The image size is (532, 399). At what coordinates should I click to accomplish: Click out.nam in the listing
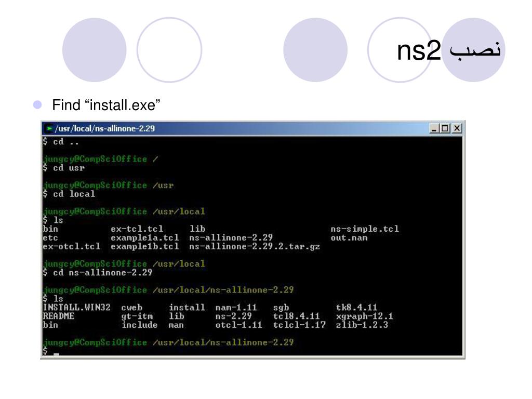click(349, 238)
